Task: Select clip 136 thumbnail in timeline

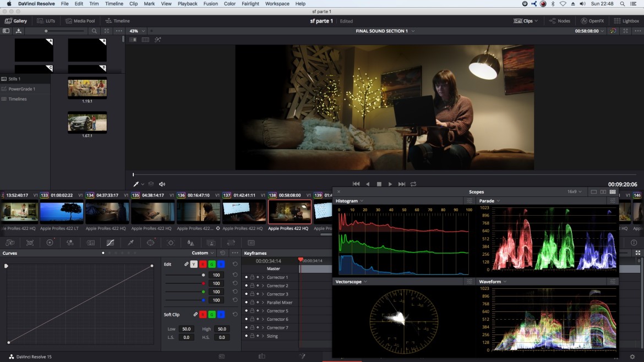Action: pyautogui.click(x=198, y=212)
